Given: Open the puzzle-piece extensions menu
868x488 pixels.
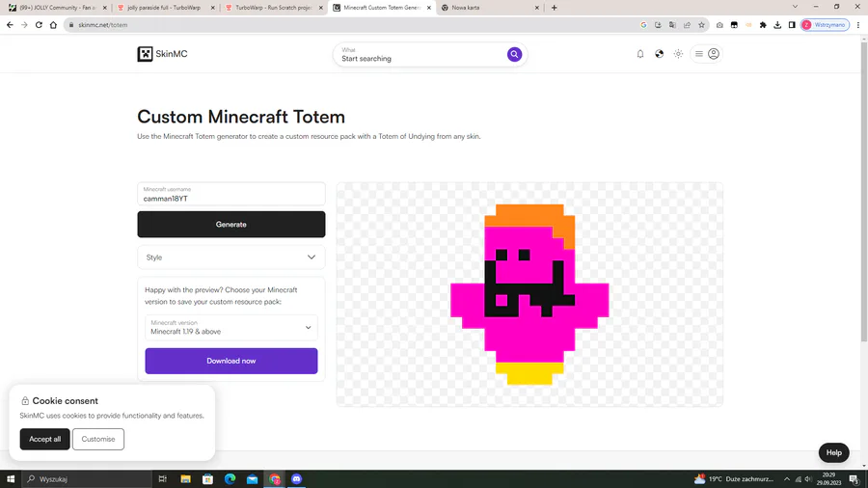Looking at the screenshot, I should (763, 25).
